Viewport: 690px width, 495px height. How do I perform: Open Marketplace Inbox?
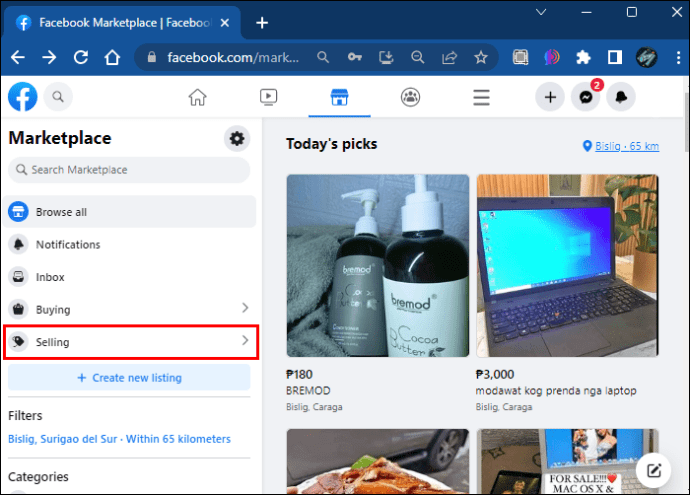coord(129,277)
